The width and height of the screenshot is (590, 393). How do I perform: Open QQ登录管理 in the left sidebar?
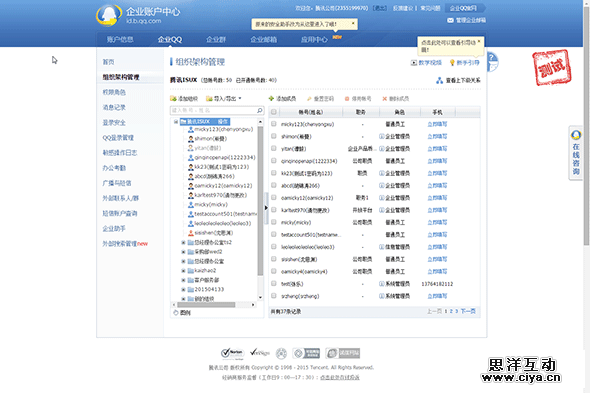pyautogui.click(x=118, y=138)
